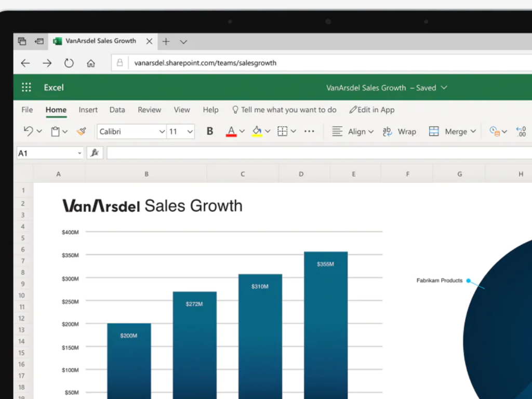Click the Fabrikam Products pie label
The height and width of the screenshot is (399, 532).
pyautogui.click(x=440, y=281)
